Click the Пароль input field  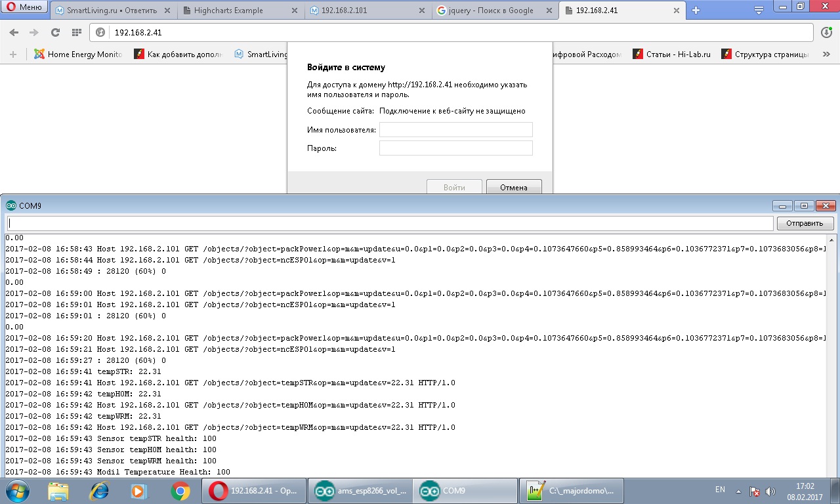[456, 148]
